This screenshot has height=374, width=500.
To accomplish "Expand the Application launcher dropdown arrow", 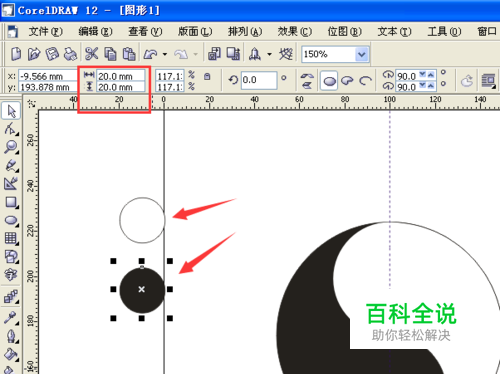I will [269, 54].
